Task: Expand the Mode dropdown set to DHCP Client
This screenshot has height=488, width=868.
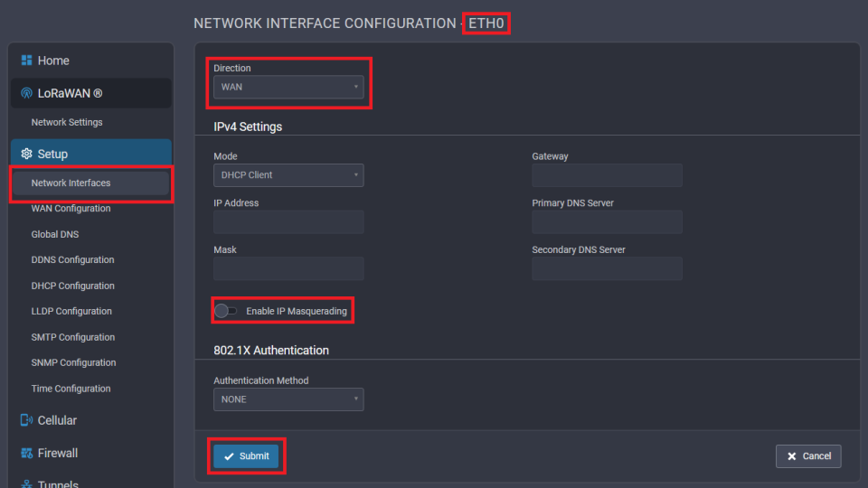Action: click(288, 175)
